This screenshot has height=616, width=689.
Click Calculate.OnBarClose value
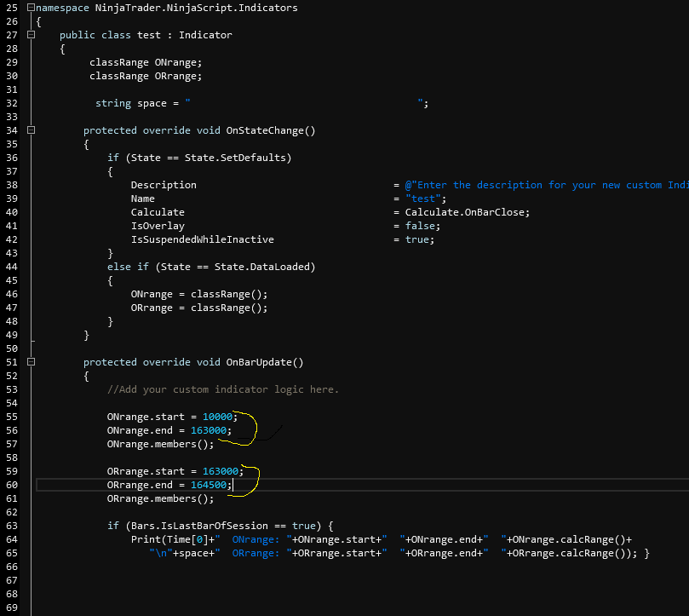pos(464,212)
